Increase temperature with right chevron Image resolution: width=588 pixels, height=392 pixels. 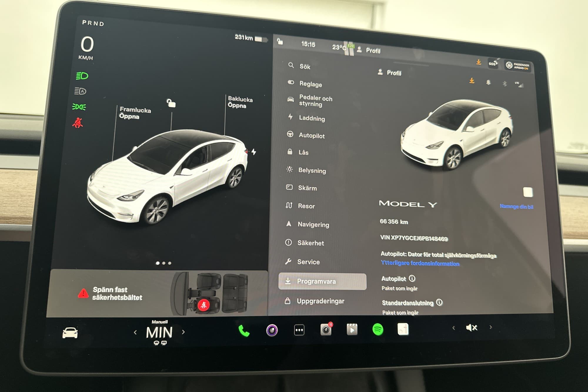tap(183, 332)
